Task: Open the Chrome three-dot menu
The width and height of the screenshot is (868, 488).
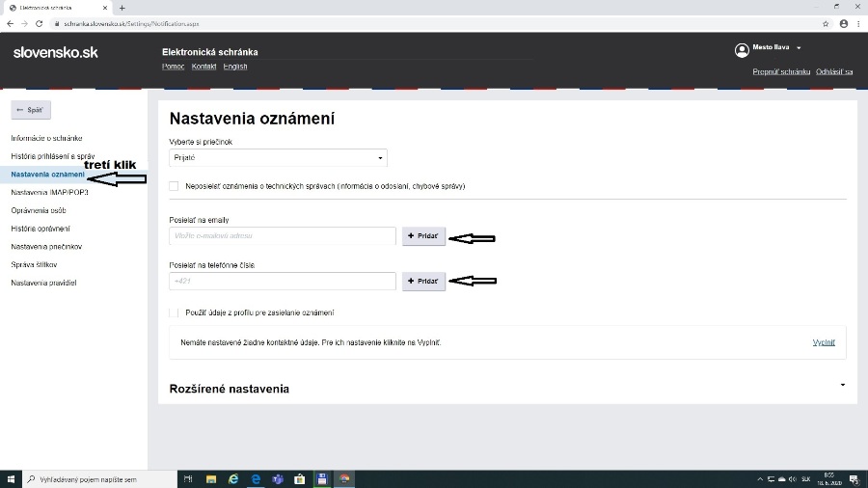Action: point(857,23)
